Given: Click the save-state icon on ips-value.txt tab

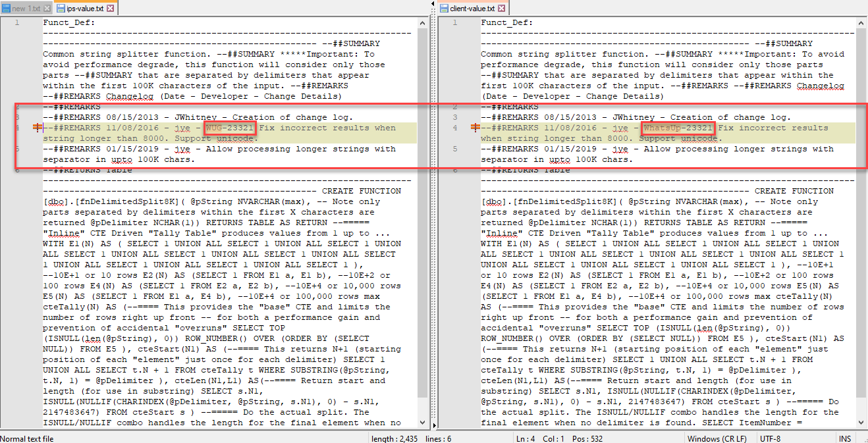Looking at the screenshot, I should click(61, 9).
